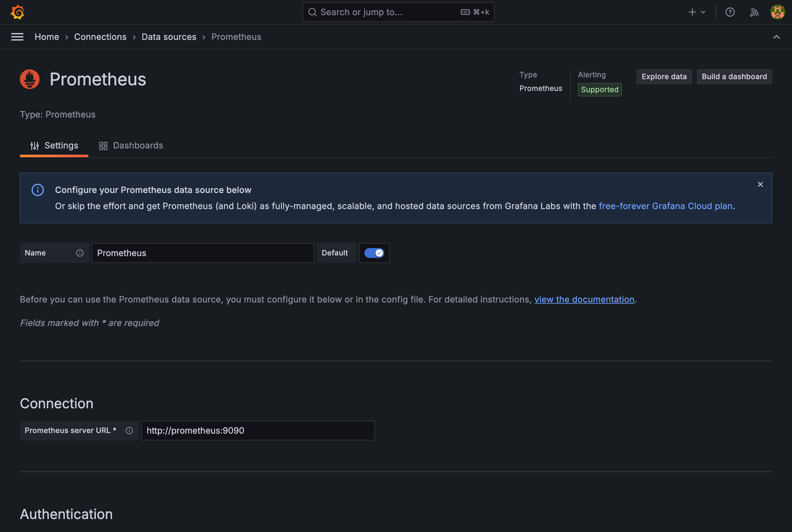
Task: Click the Prometheus server URL info icon
Action: [129, 430]
